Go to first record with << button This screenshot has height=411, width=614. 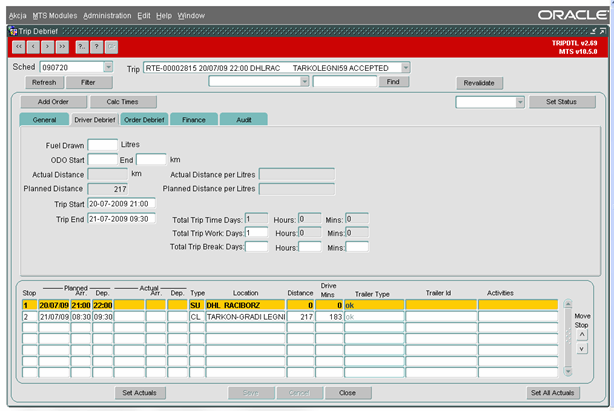point(18,47)
